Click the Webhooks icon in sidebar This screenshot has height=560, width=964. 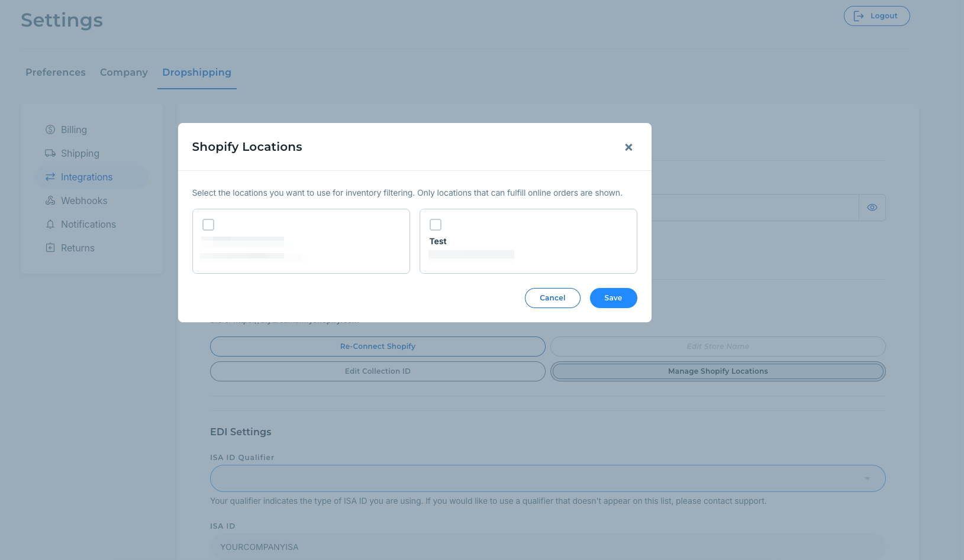pos(50,200)
